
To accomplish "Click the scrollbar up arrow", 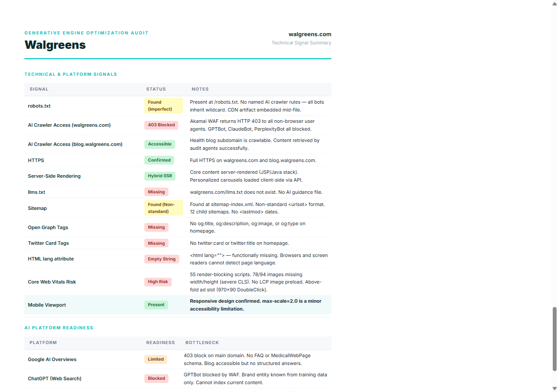I will pyautogui.click(x=555, y=3).
